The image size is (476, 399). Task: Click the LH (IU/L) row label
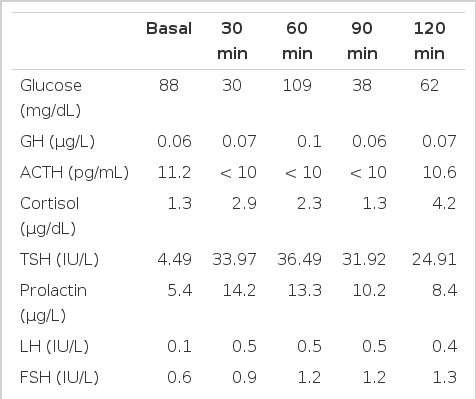(54, 346)
